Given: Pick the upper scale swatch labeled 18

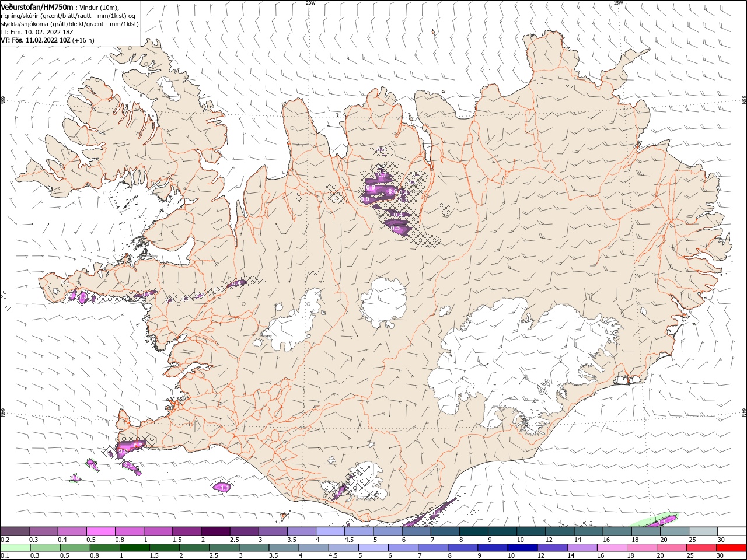Looking at the screenshot, I should (645, 531).
